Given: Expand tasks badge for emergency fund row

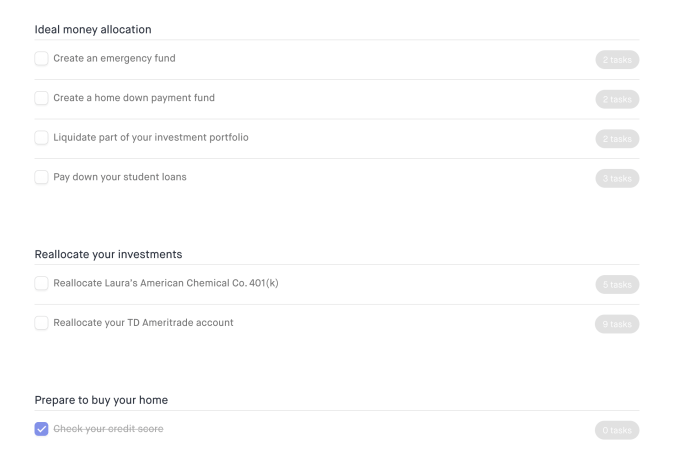Looking at the screenshot, I should (x=616, y=60).
